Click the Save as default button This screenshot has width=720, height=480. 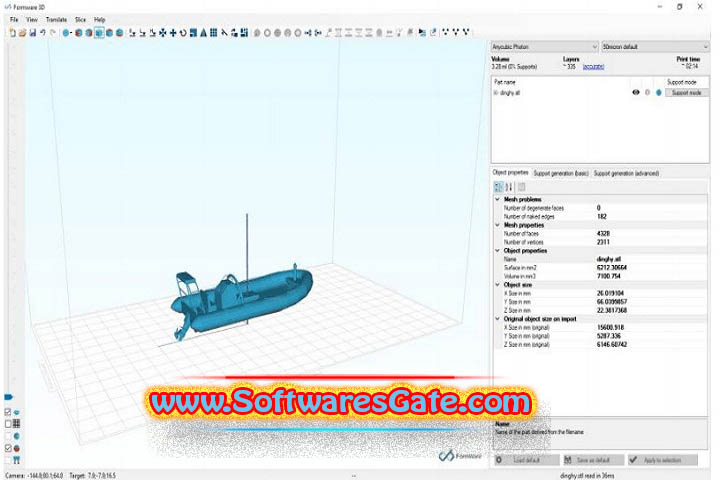click(x=593, y=460)
